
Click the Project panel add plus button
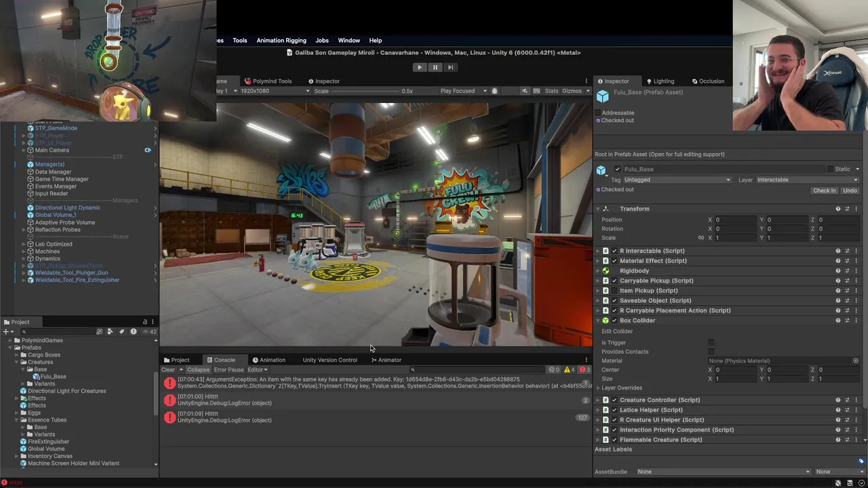(5, 332)
